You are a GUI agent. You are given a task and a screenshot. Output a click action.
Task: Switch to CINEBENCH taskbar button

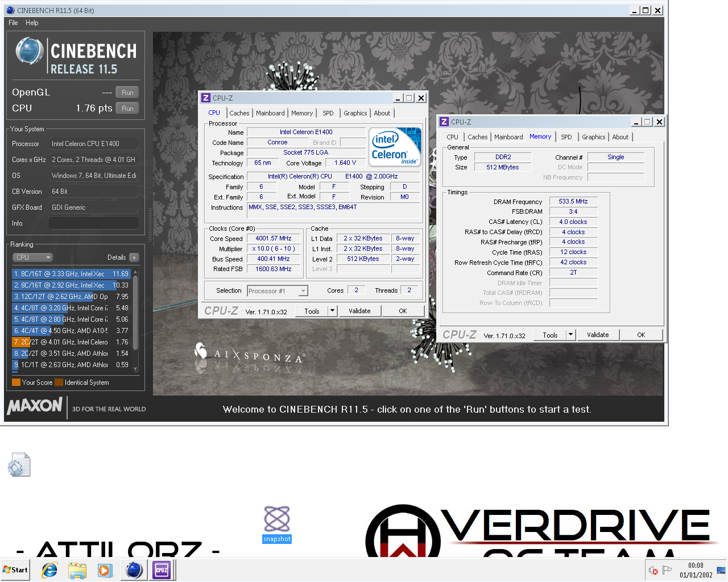coord(134,570)
